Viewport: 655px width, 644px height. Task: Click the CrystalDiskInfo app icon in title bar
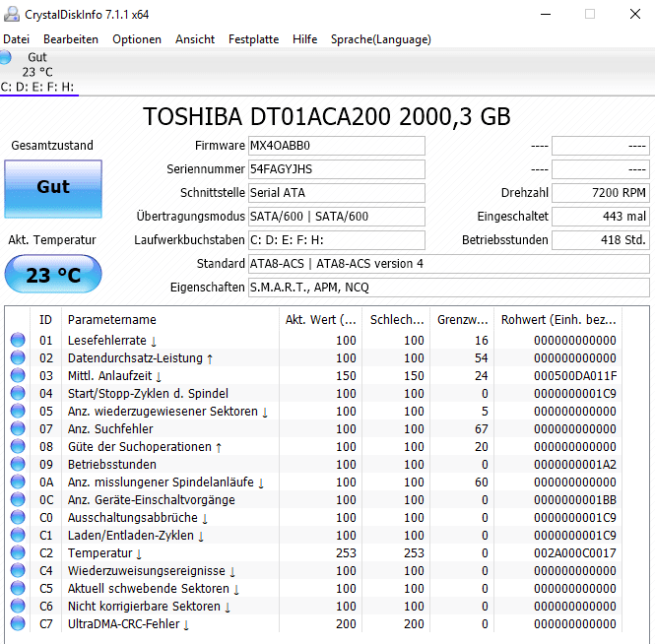coord(11,14)
